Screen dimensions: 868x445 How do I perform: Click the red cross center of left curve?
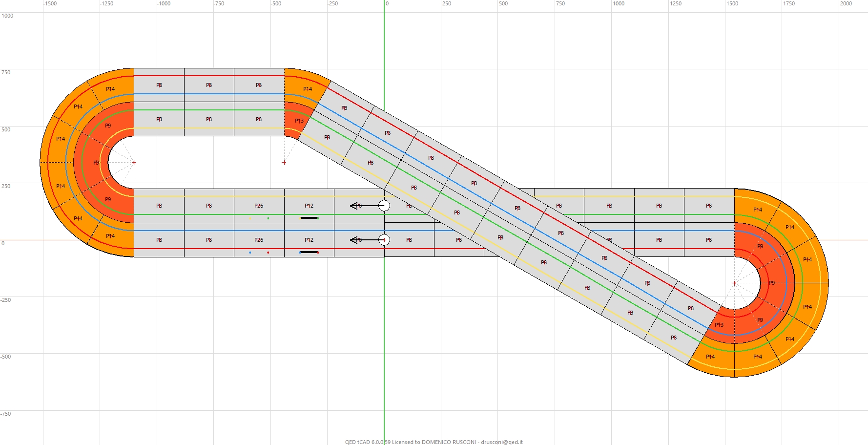point(134,163)
